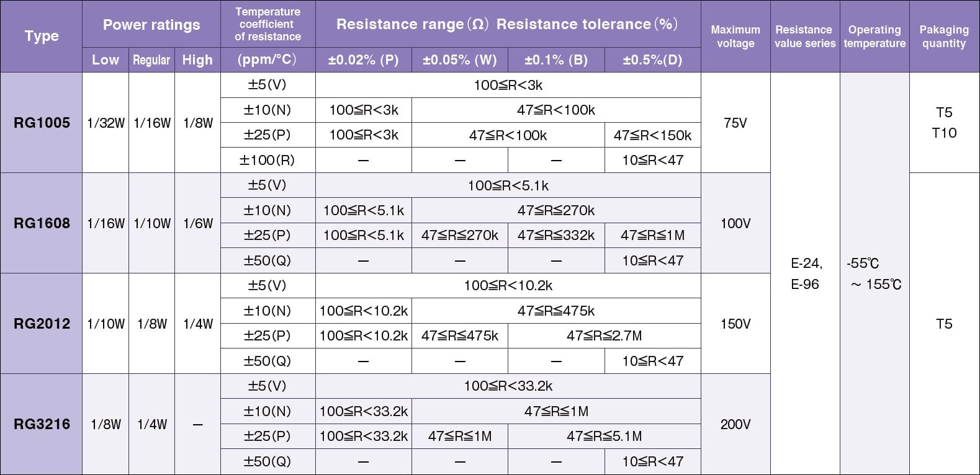Click the RG1005 type cell
Screen dimensions: 980x475
41,123
